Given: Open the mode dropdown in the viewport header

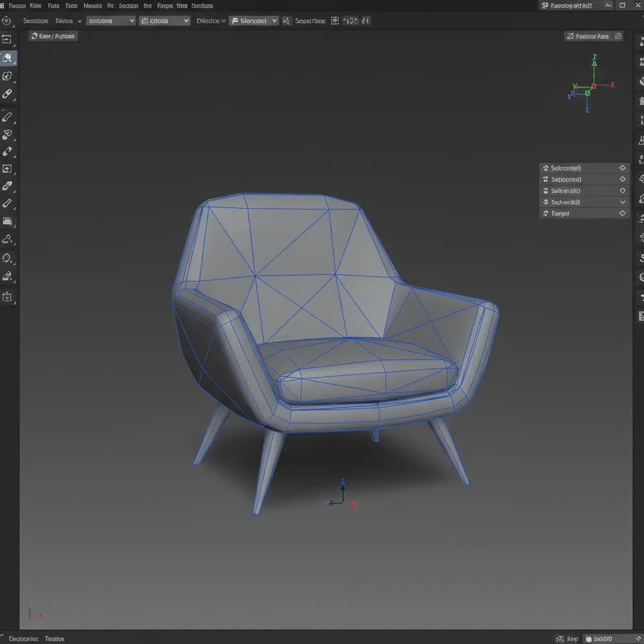Looking at the screenshot, I should pos(110,20).
